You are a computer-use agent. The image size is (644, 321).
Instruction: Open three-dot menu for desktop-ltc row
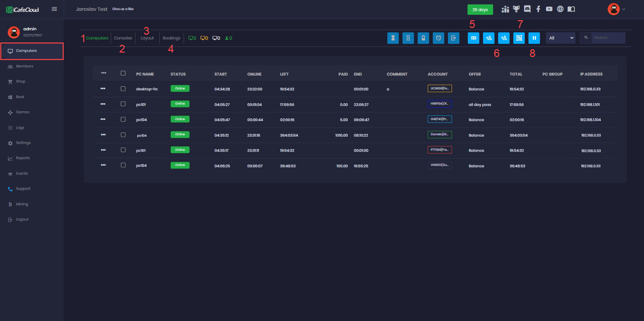pos(103,89)
